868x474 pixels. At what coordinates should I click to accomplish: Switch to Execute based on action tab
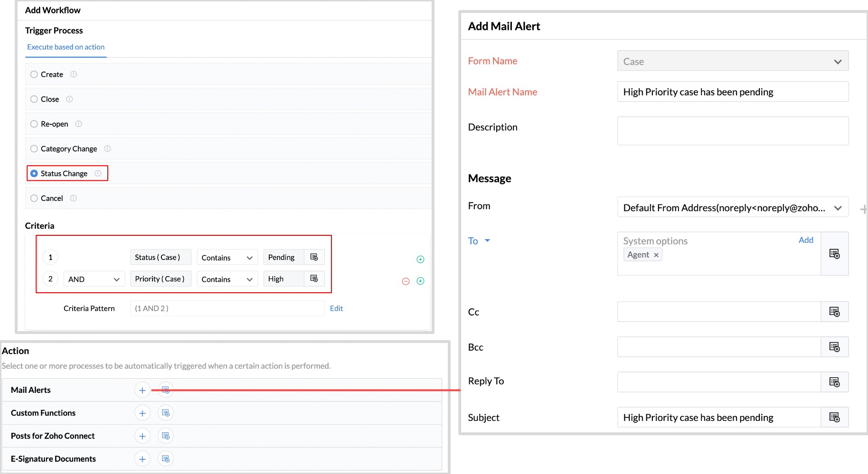pyautogui.click(x=66, y=47)
